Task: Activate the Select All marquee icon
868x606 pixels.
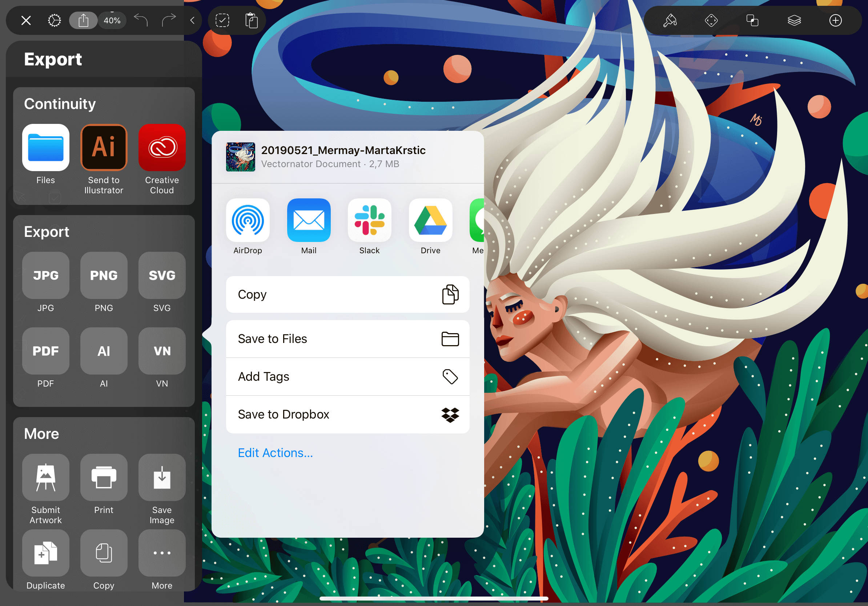Action: [222, 21]
